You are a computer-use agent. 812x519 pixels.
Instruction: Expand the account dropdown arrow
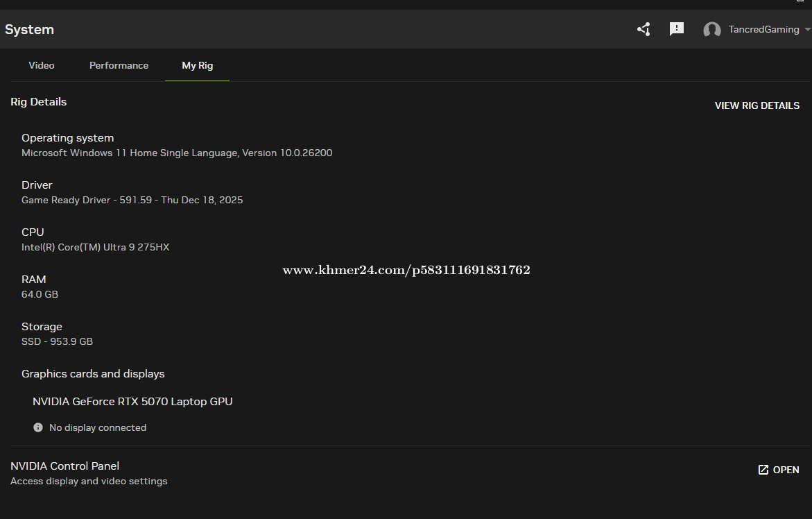tap(807, 30)
